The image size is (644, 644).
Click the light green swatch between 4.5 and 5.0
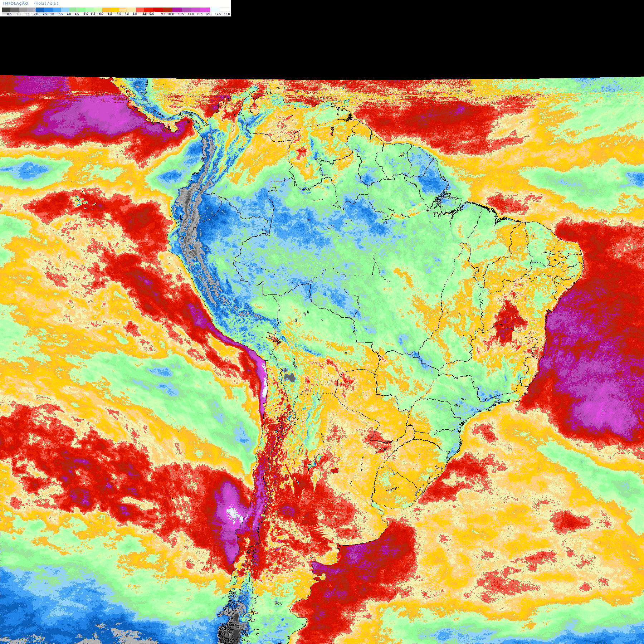(x=81, y=10)
